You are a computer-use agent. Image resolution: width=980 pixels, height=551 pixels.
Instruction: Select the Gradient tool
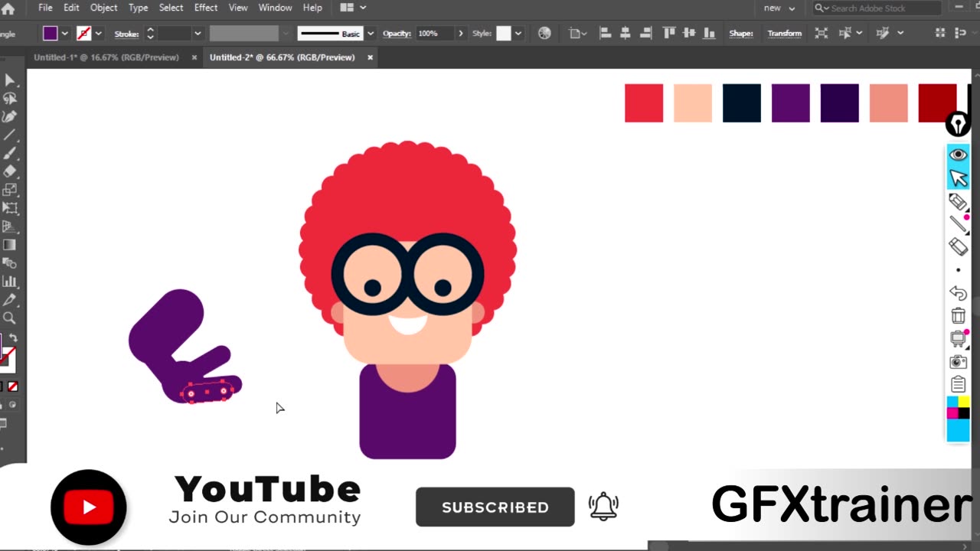9,245
